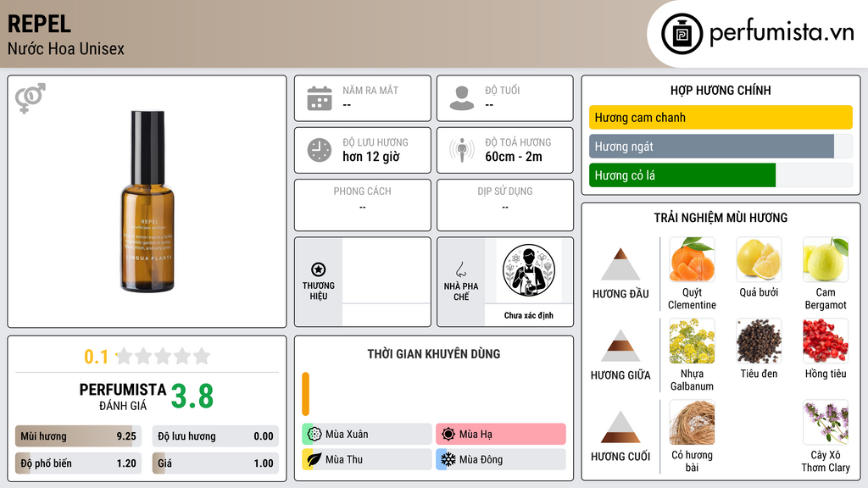Click the 'hơn 12 giờ' longevity value
Screen dimensions: 868x488
tap(371, 157)
